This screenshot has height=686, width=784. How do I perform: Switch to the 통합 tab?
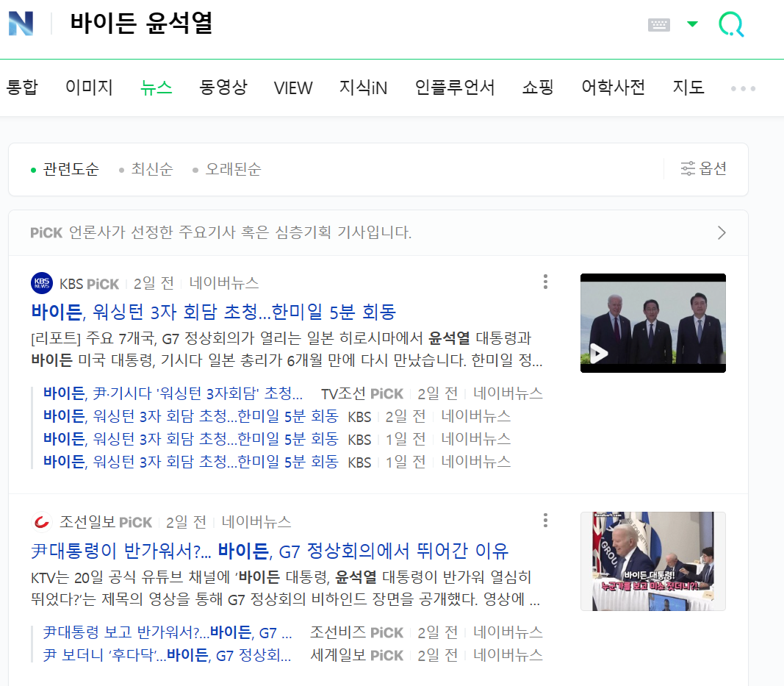22,87
